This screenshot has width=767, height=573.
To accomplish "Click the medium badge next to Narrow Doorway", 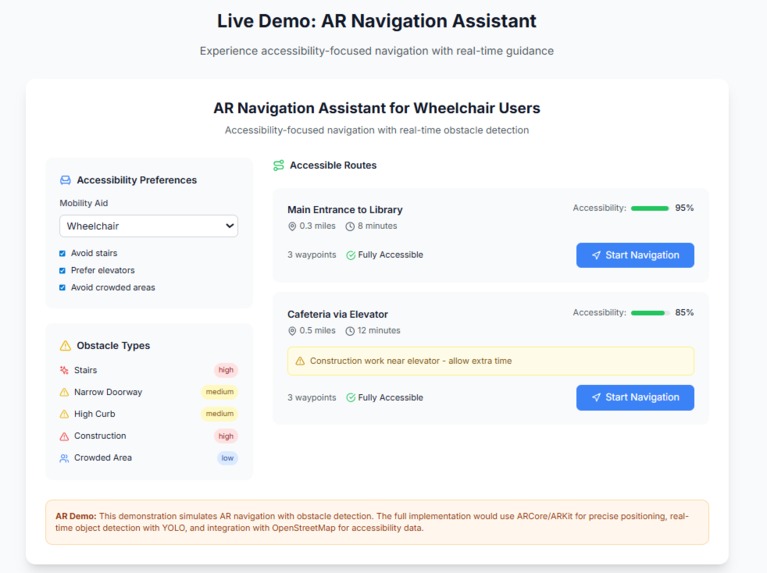I will [x=219, y=392].
